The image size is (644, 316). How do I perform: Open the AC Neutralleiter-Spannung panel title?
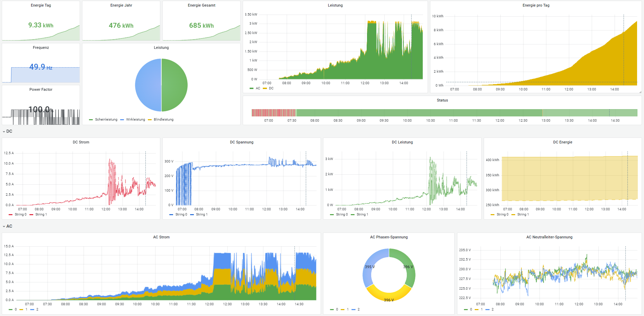click(549, 237)
